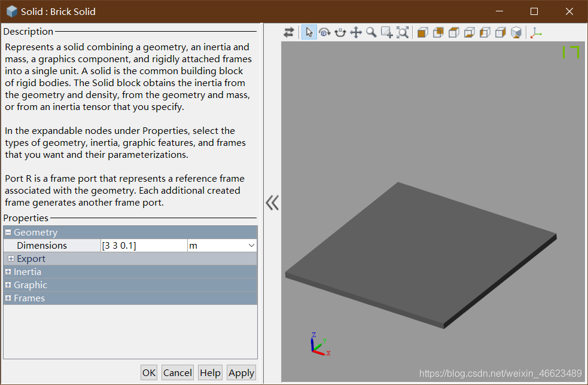Apply the solid property changes

click(241, 372)
